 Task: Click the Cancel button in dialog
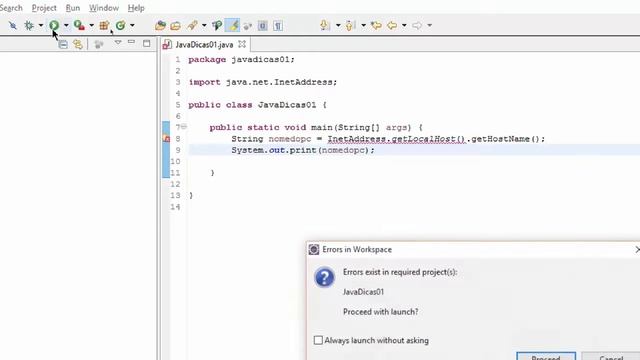611,357
